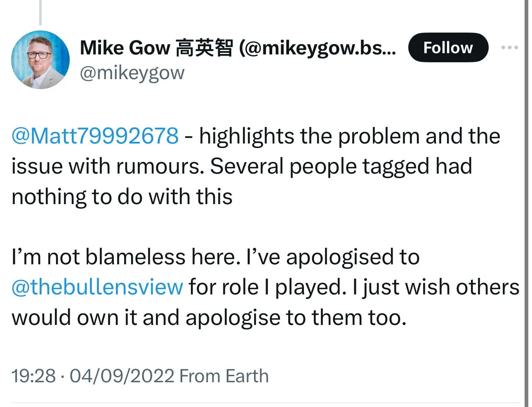Open the @Matt79992678 mention link
Screen dimensions: 532x407
95,136
